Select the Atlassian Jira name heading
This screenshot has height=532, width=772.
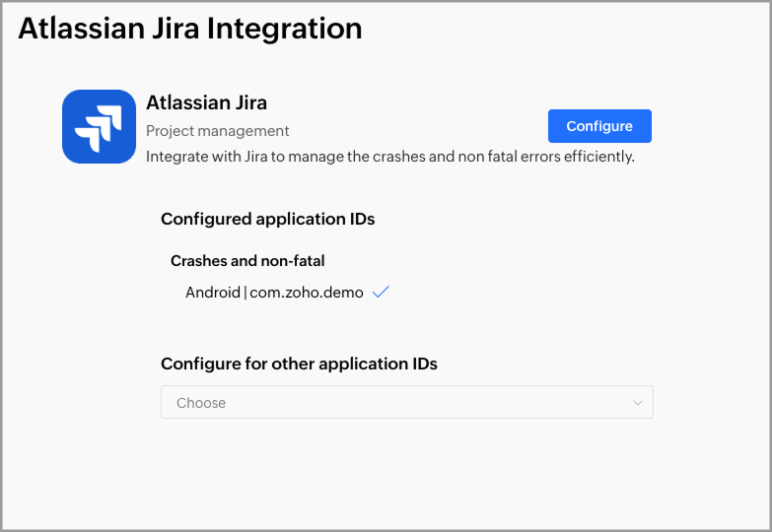pos(206,102)
